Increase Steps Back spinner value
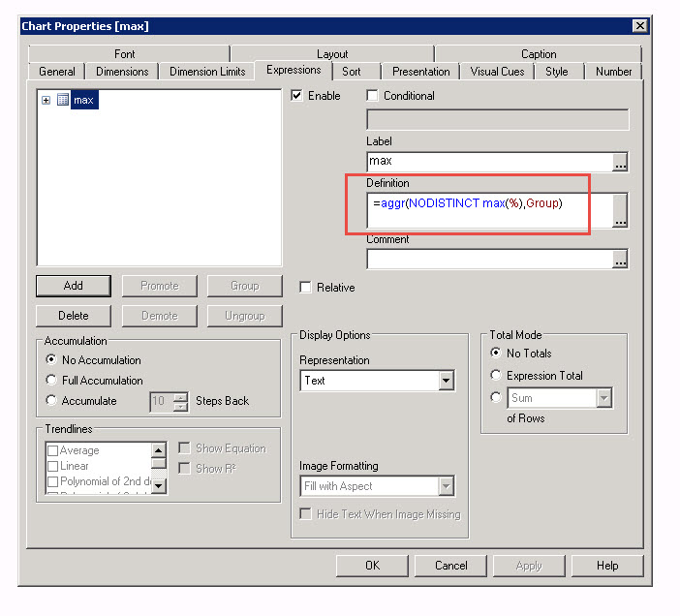 pos(180,397)
